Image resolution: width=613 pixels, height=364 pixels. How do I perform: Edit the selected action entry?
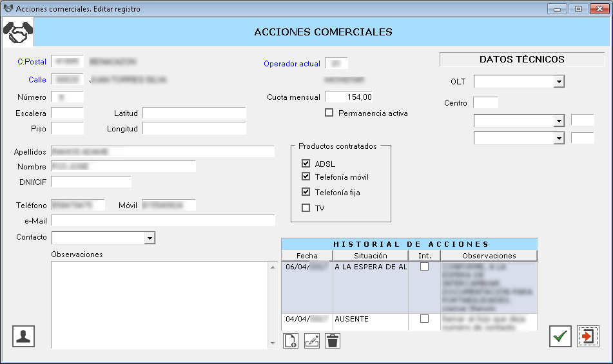[311, 341]
